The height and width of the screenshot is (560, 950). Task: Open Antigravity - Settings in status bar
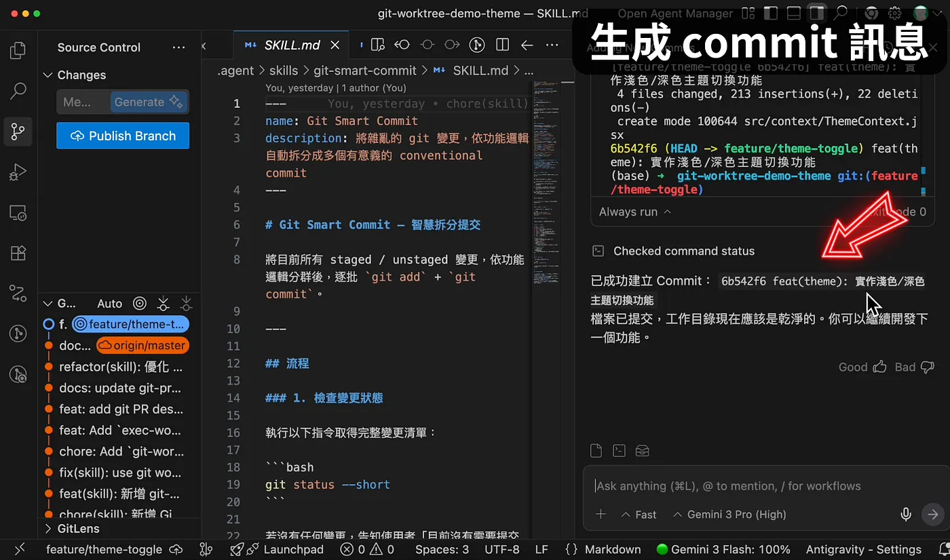point(863,549)
